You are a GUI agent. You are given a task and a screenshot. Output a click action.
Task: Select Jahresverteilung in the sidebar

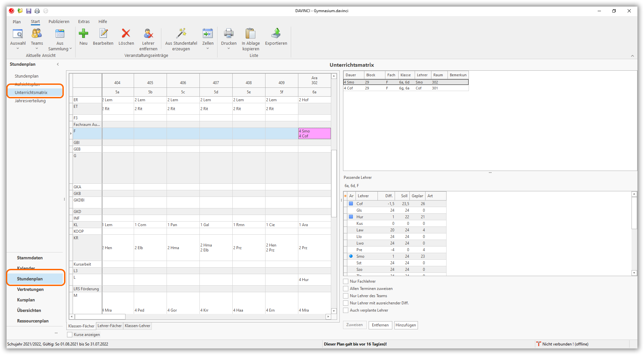pyautogui.click(x=30, y=101)
